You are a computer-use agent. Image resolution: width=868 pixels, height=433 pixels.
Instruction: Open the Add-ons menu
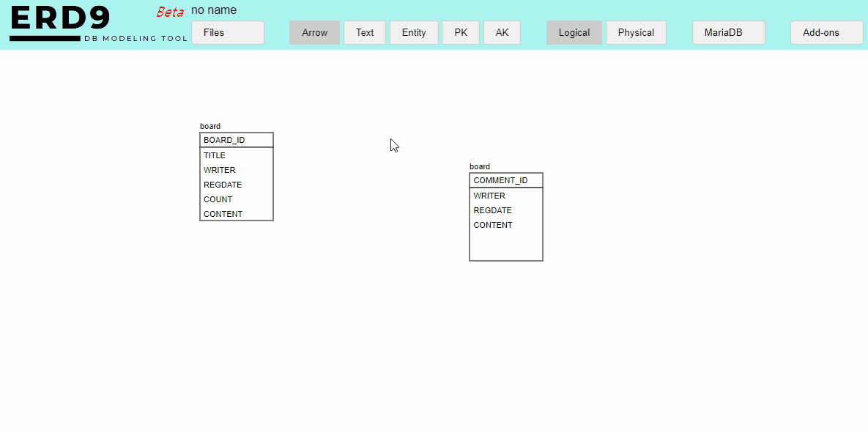[826, 33]
